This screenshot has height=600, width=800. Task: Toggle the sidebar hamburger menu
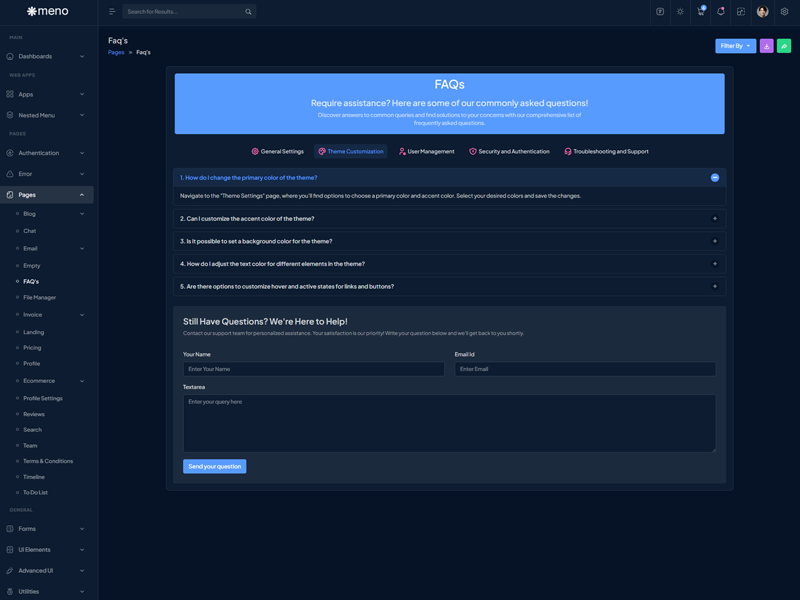(x=112, y=12)
